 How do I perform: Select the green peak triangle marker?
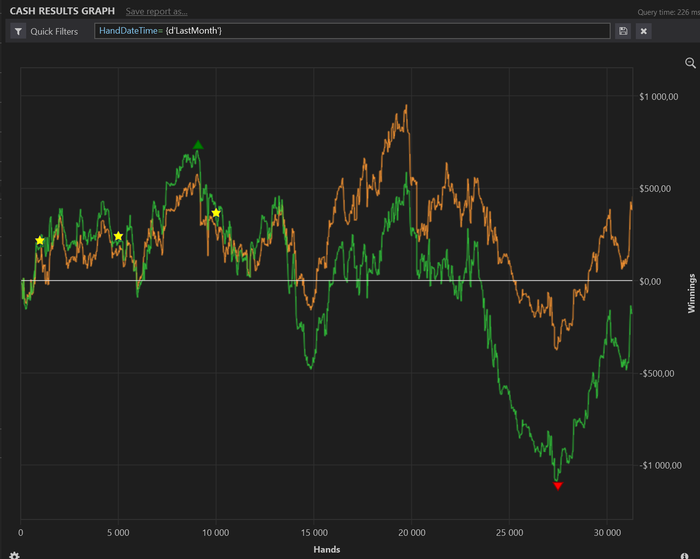click(198, 145)
